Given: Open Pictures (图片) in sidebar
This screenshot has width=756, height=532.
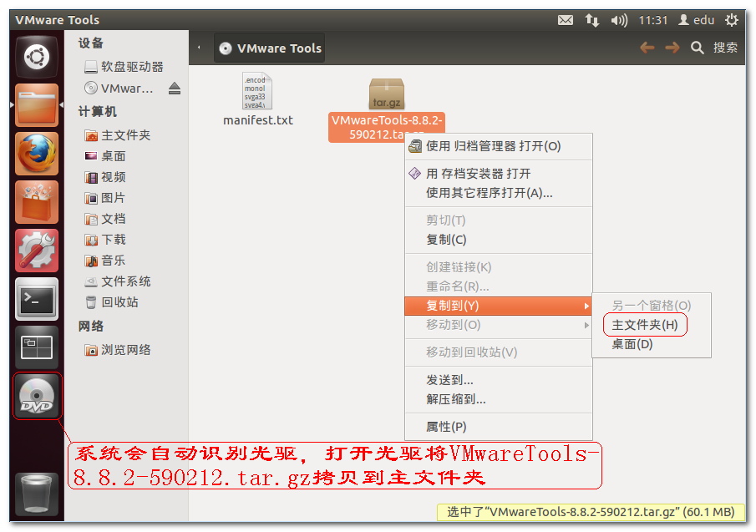Looking at the screenshot, I should click(105, 198).
